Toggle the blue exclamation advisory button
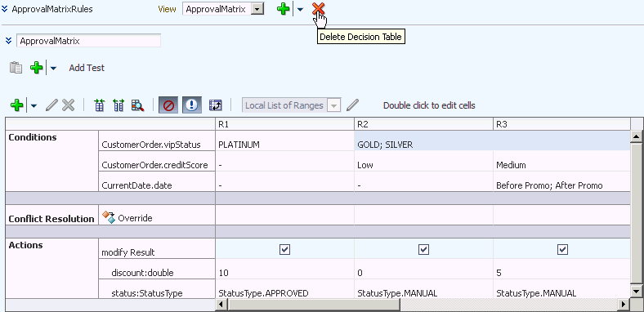This screenshot has width=644, height=312. pyautogui.click(x=192, y=105)
